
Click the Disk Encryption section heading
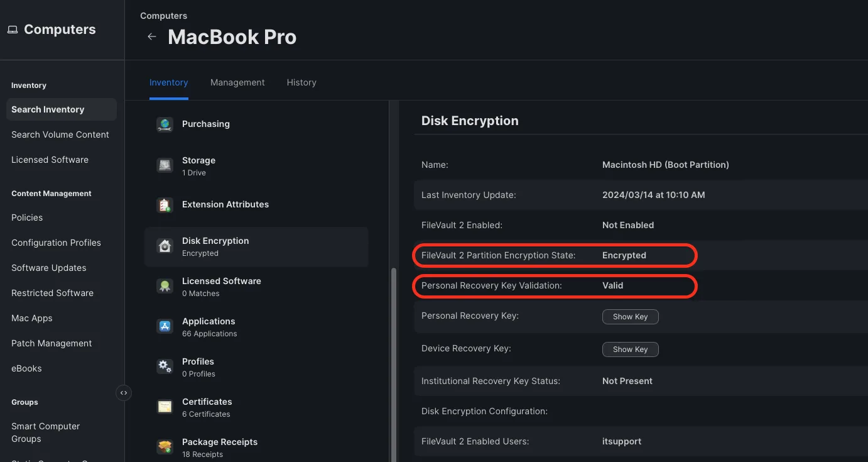[x=470, y=121]
